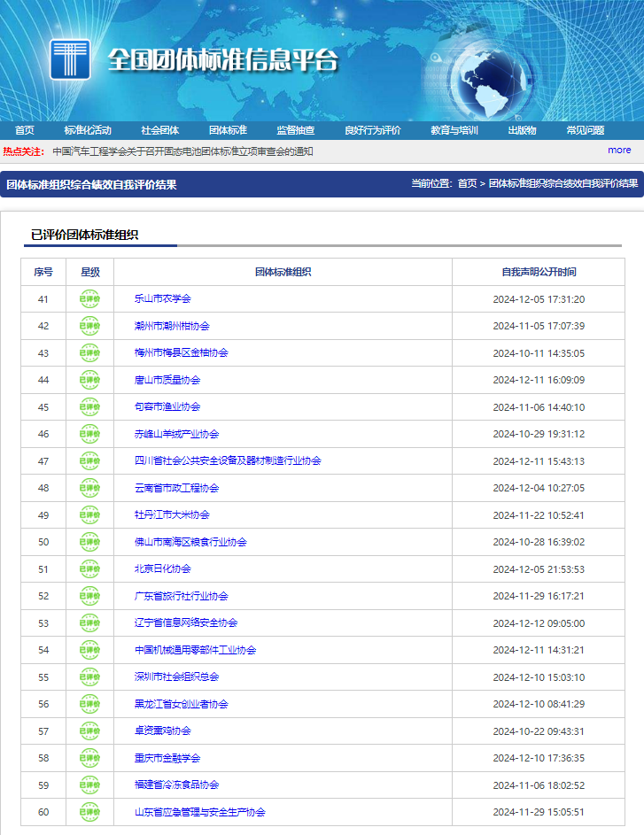Open the 唐山市质量协会 link

click(167, 380)
